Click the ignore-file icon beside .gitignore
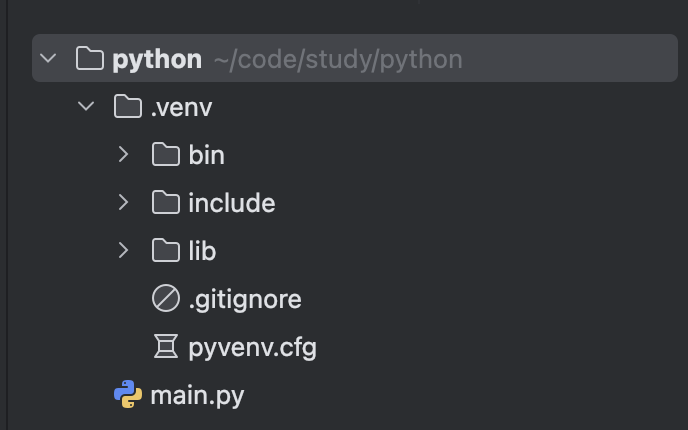The width and height of the screenshot is (688, 430). tap(165, 298)
